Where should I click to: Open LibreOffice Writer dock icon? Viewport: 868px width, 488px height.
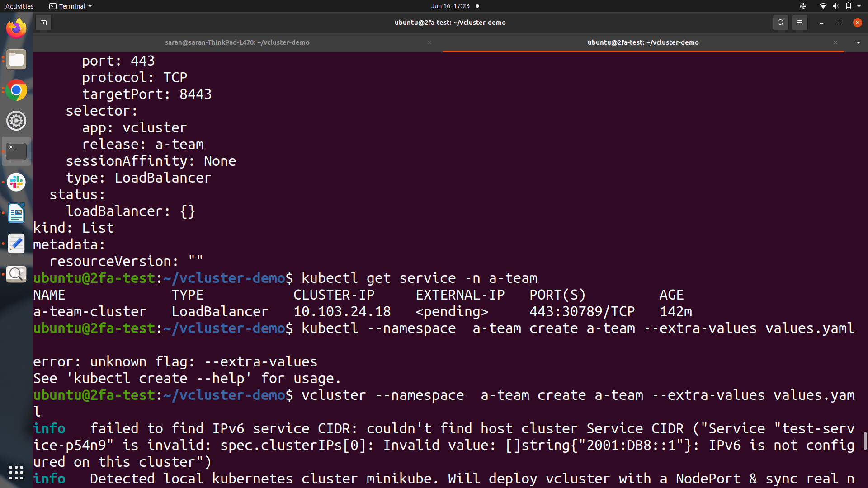(x=16, y=213)
